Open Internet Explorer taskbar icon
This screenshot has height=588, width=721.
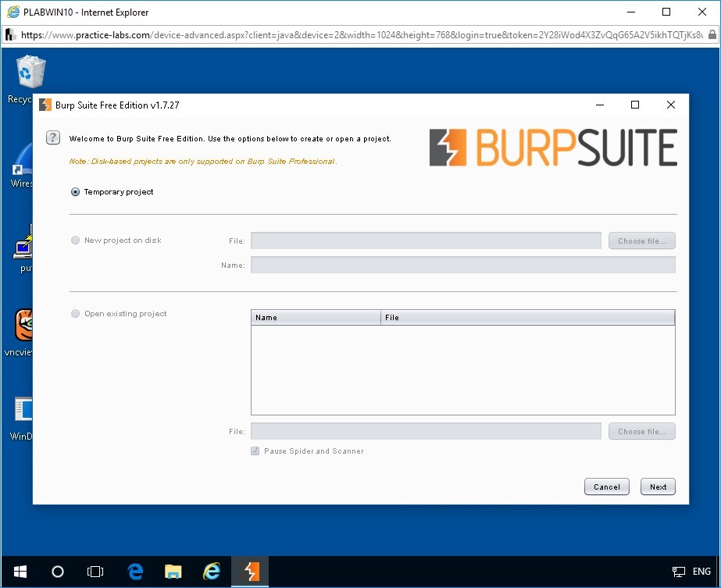(x=212, y=572)
